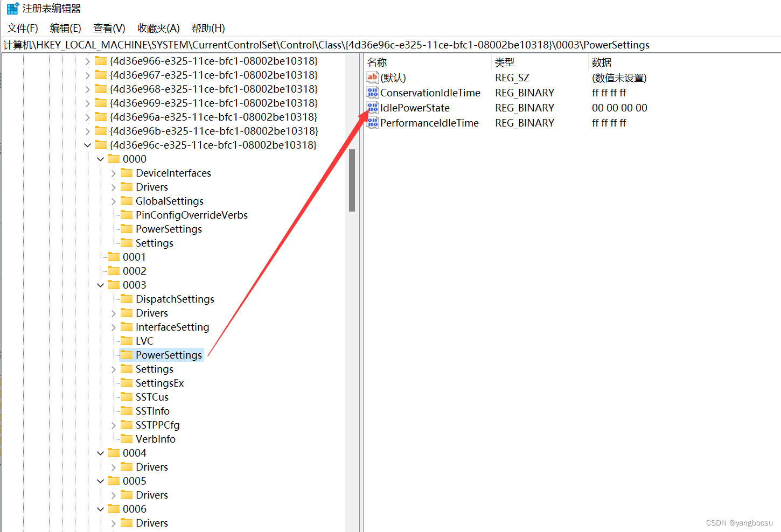Select the PerformanceIdleTime value name
This screenshot has width=781, height=532.
(x=429, y=123)
